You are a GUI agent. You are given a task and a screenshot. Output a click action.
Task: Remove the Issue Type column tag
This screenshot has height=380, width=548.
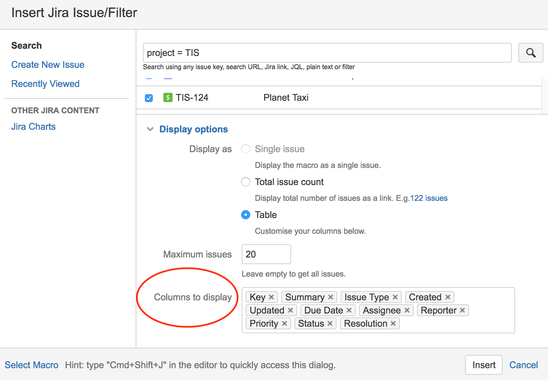pos(395,297)
